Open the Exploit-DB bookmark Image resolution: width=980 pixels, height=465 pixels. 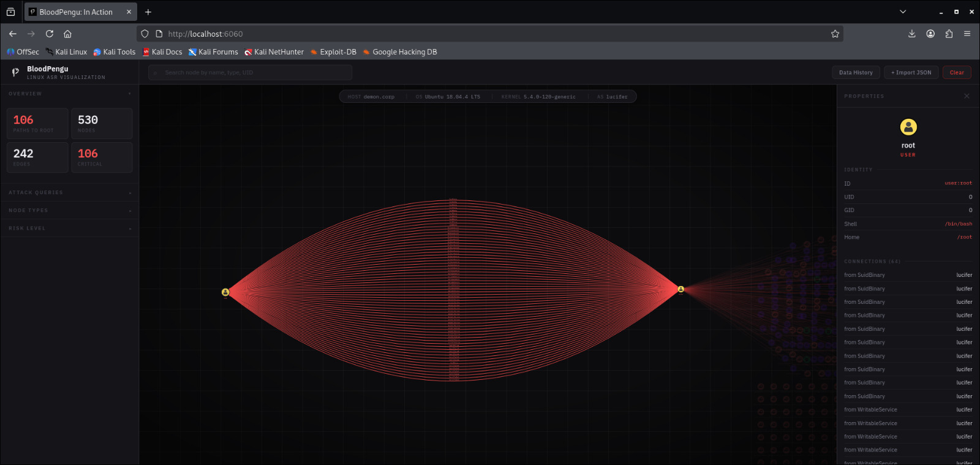333,52
